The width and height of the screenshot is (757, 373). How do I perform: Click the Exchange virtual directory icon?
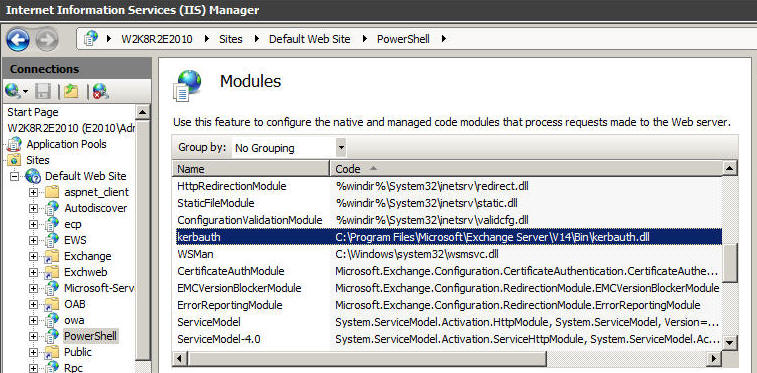tap(52, 256)
